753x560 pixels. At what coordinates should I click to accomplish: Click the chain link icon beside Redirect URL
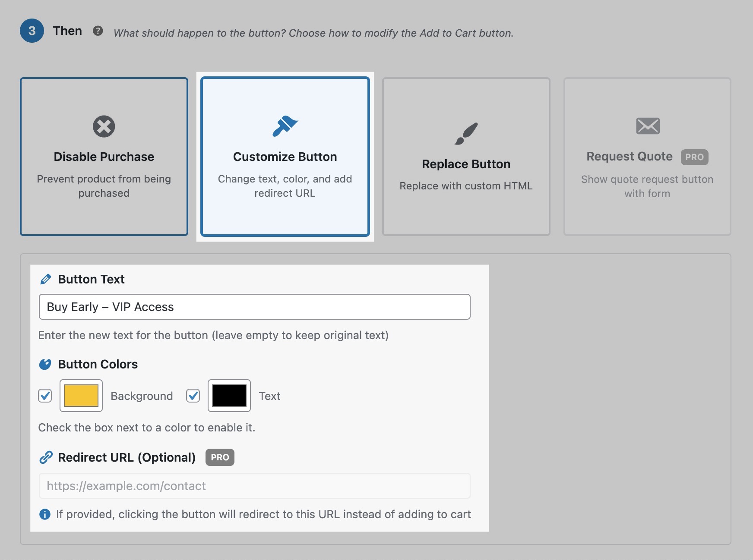(x=46, y=457)
